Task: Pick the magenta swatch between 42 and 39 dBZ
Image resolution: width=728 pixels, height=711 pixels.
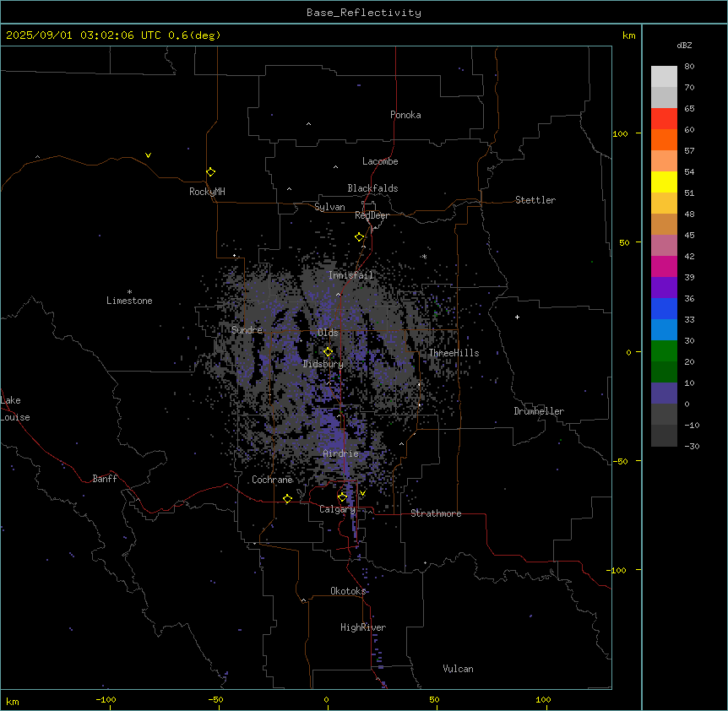Action: point(664,266)
